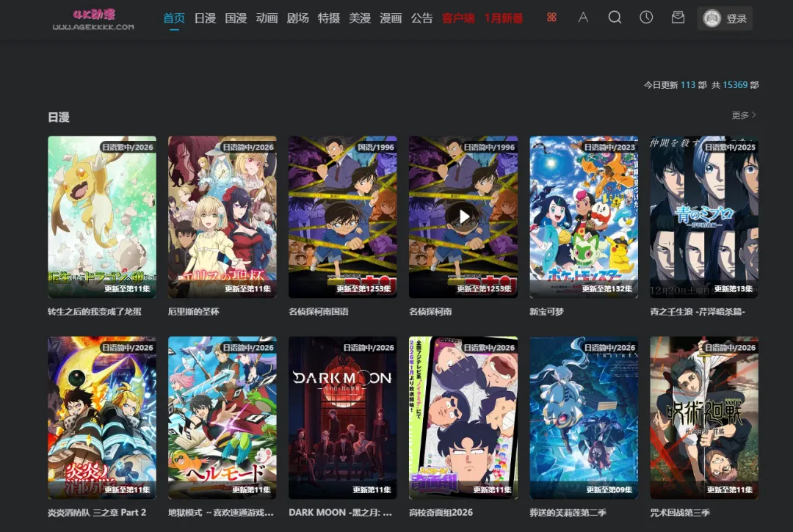Open the red 客户端 link
This screenshot has width=793, height=532.
(x=458, y=18)
